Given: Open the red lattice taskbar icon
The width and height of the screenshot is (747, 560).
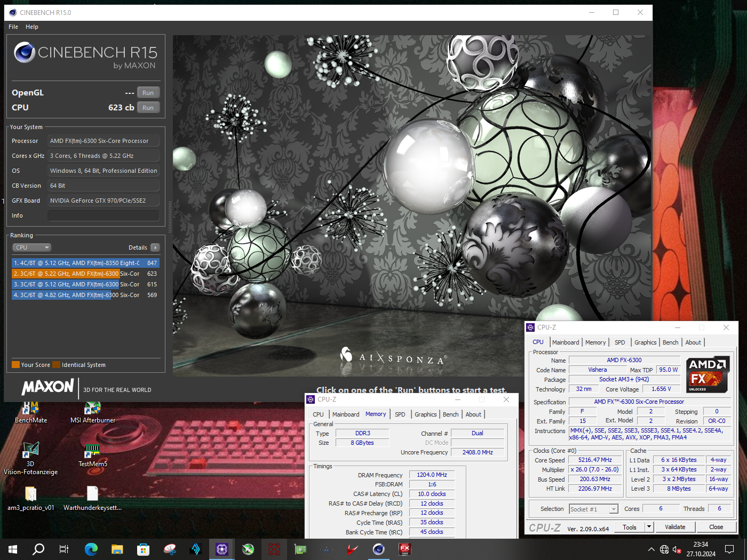Looking at the screenshot, I should (274, 549).
